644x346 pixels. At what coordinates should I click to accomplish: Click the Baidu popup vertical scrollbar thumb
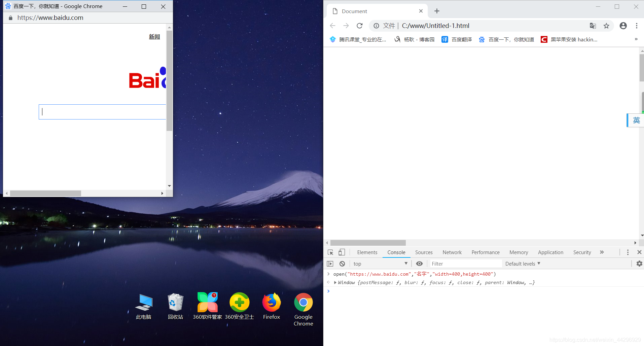tap(169, 81)
